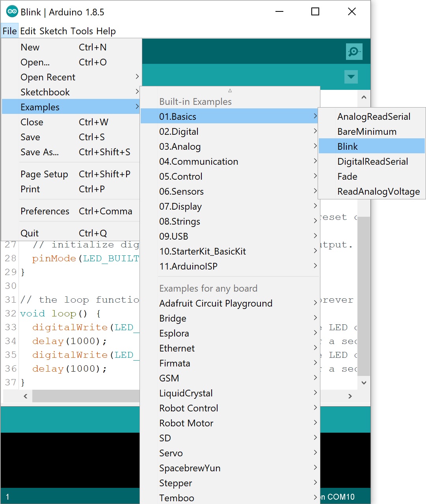Open Servo library examples

point(230,453)
